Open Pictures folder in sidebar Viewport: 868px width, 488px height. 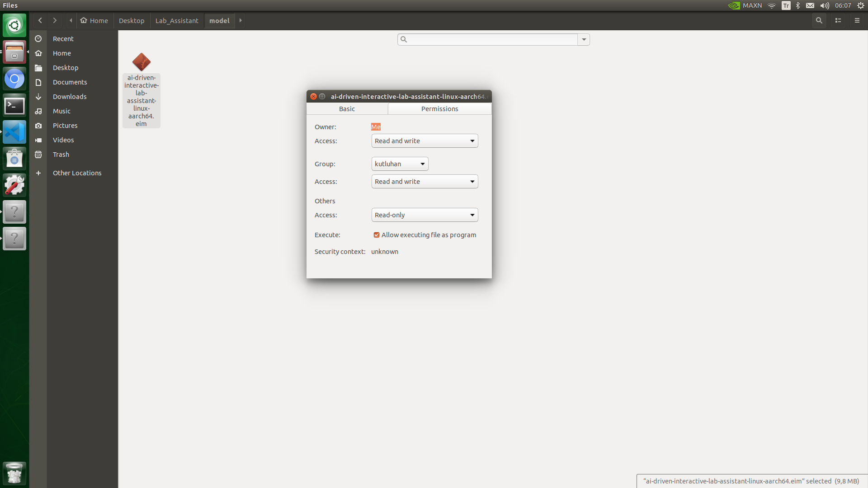[64, 125]
